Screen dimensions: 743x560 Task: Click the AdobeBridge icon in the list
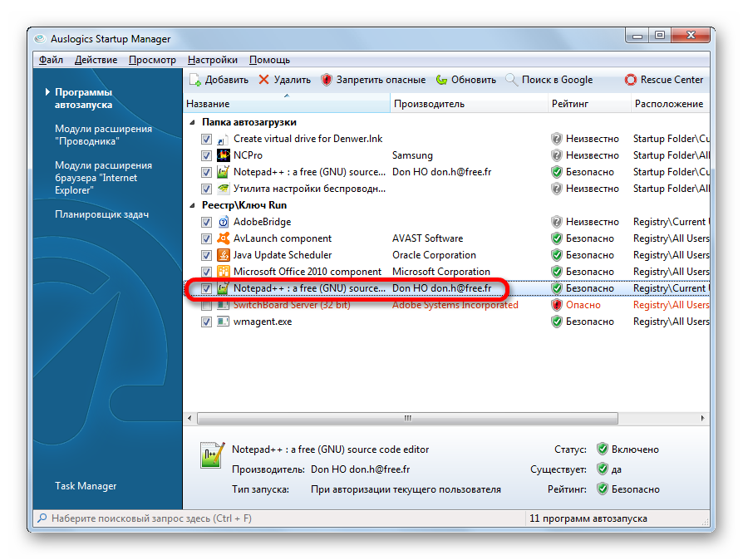tap(224, 222)
